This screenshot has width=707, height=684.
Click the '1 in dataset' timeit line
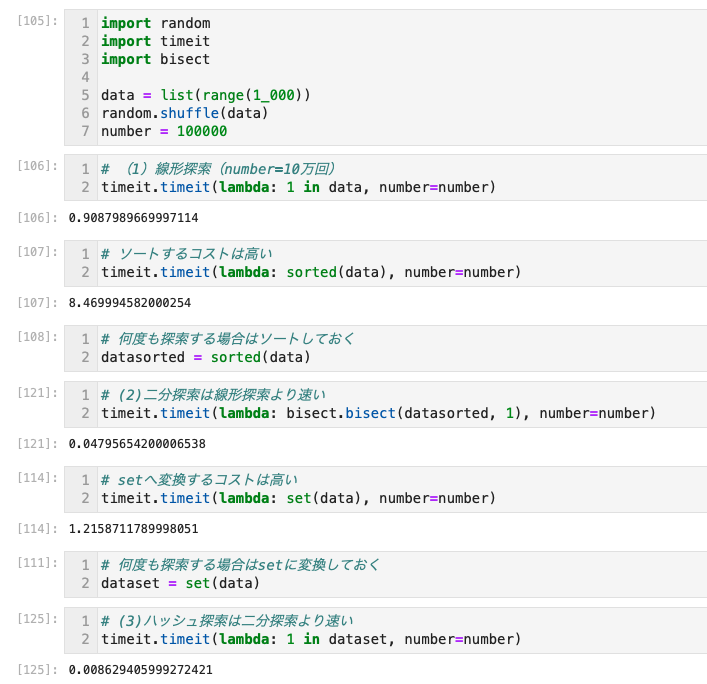click(311, 639)
